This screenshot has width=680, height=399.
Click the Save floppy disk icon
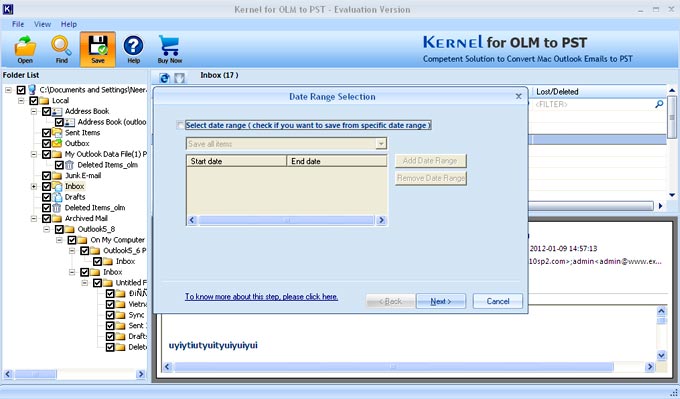[x=98, y=49]
